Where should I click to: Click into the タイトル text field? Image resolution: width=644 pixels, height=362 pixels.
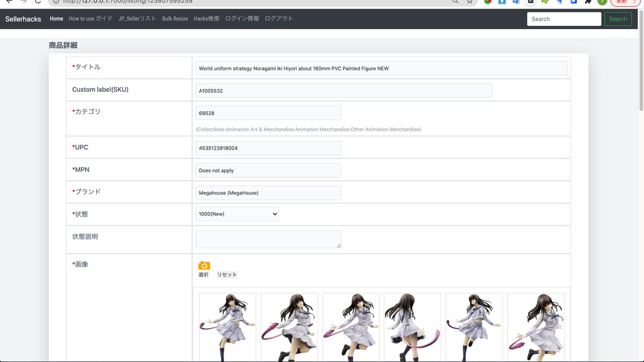pos(382,68)
